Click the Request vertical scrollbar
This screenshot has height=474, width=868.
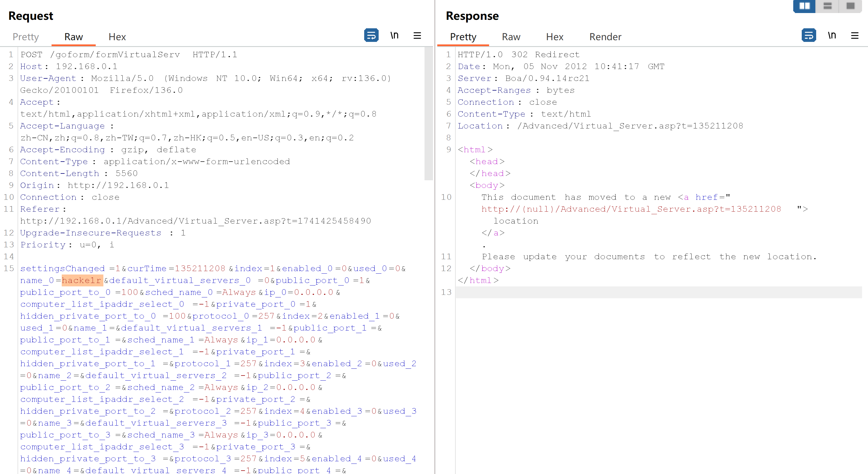428,114
